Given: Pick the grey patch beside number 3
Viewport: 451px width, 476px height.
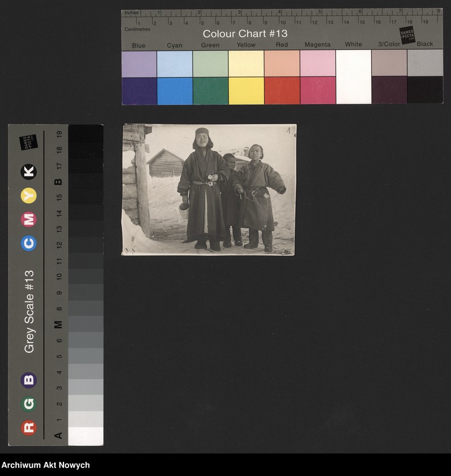Looking at the screenshot, I should (x=86, y=387).
